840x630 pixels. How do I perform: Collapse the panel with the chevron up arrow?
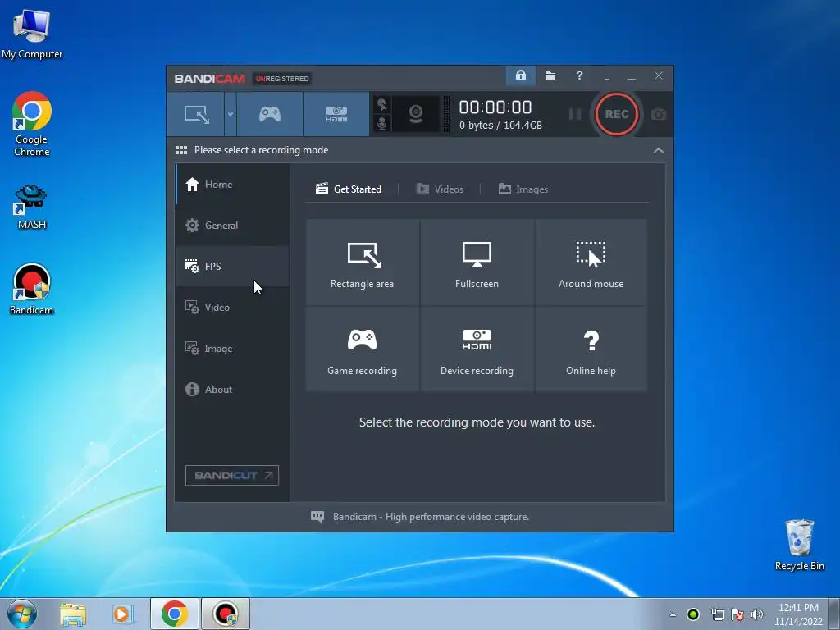(659, 151)
